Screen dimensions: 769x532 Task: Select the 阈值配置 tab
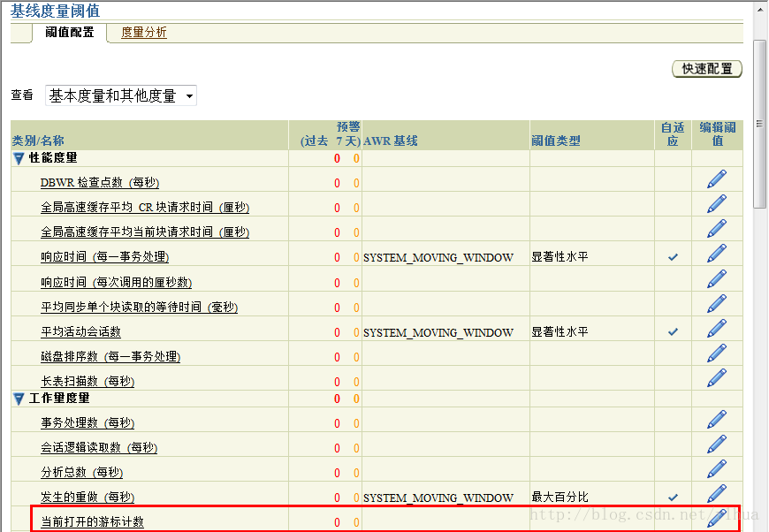(69, 33)
